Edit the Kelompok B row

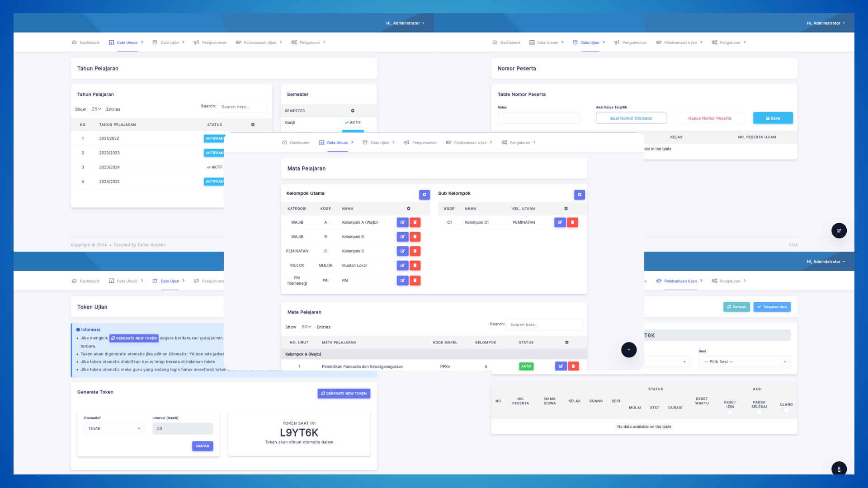(x=402, y=237)
